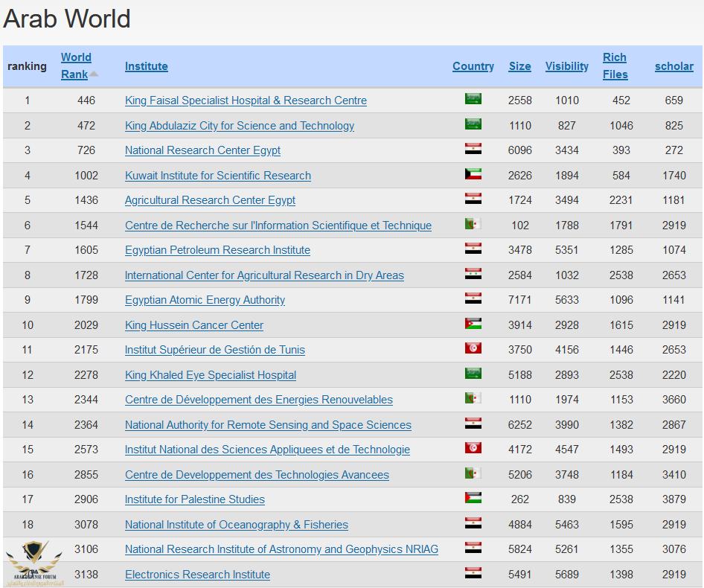Open Institut National des Sciences Appliquees link

(x=267, y=450)
